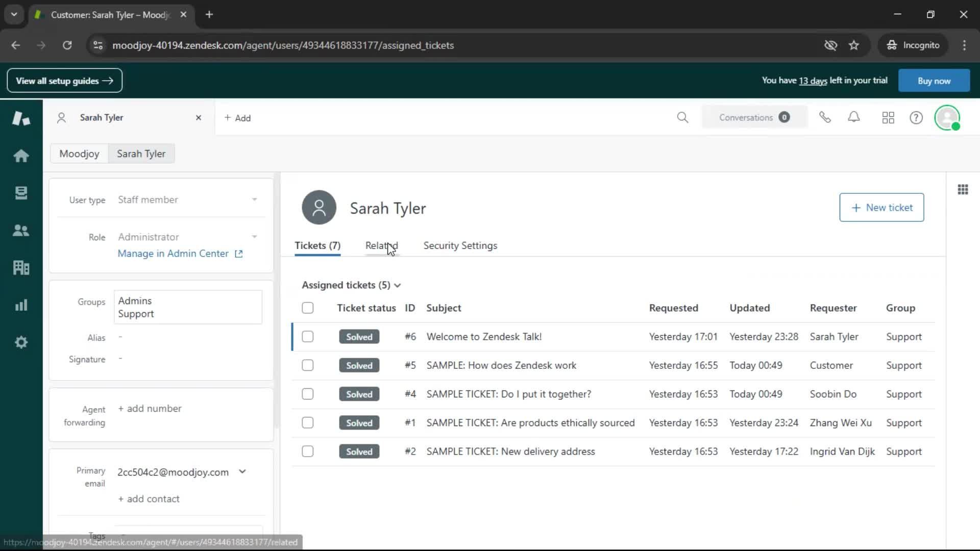Open Admin gear icon in sidebar

point(21,342)
